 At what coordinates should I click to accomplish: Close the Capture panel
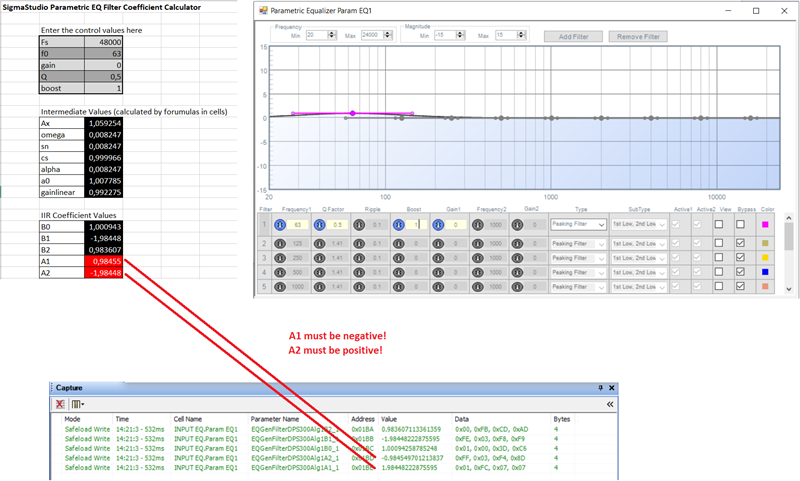point(612,388)
